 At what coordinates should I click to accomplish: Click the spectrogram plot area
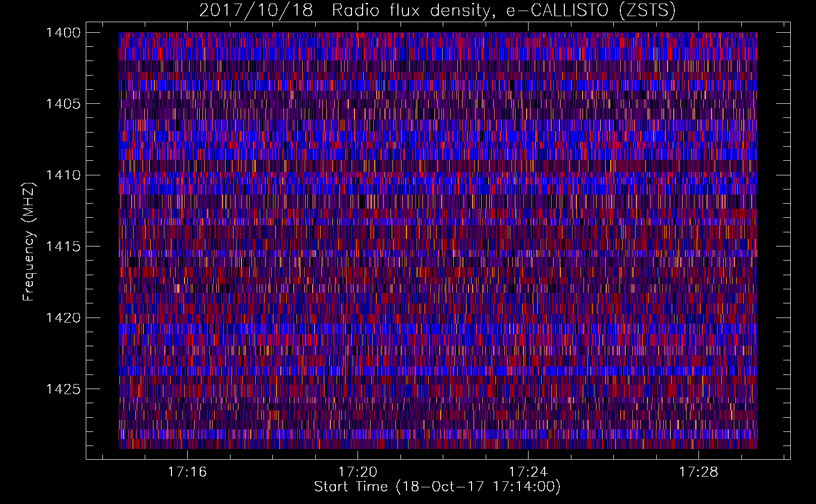[x=438, y=240]
